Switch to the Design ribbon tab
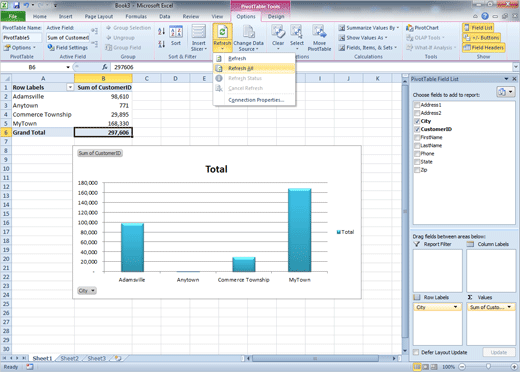 pos(276,16)
